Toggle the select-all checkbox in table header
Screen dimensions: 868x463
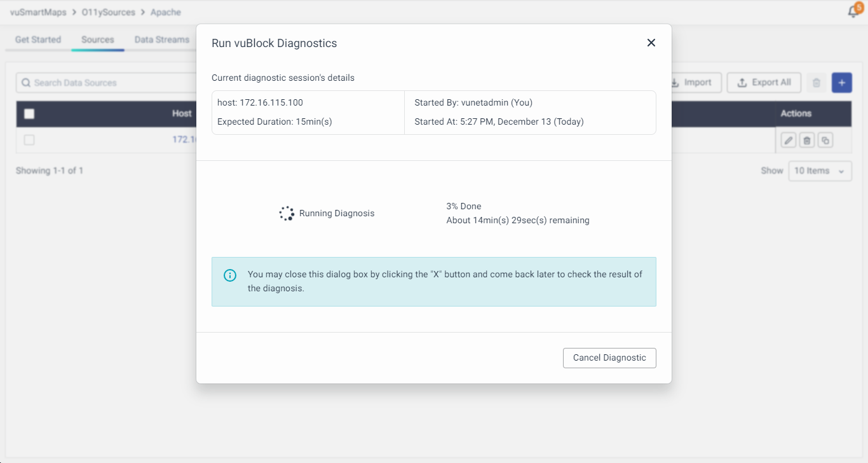click(x=29, y=114)
